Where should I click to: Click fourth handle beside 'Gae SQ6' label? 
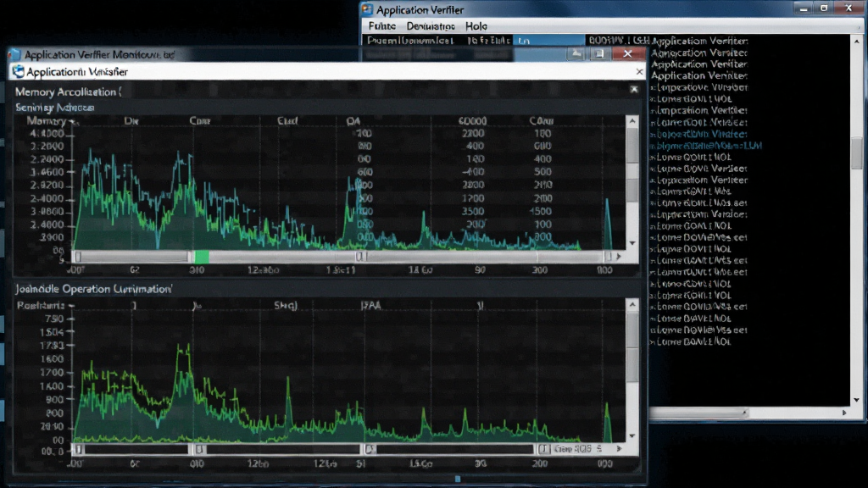543,449
